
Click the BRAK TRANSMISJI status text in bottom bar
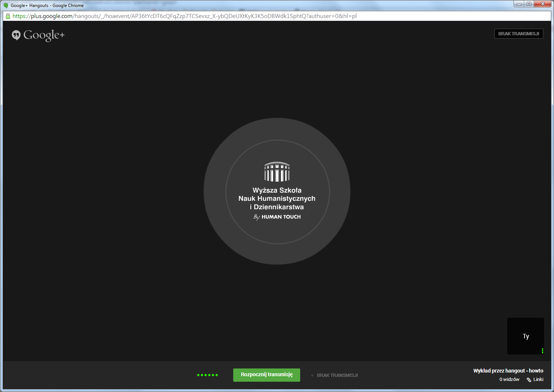pos(337,375)
